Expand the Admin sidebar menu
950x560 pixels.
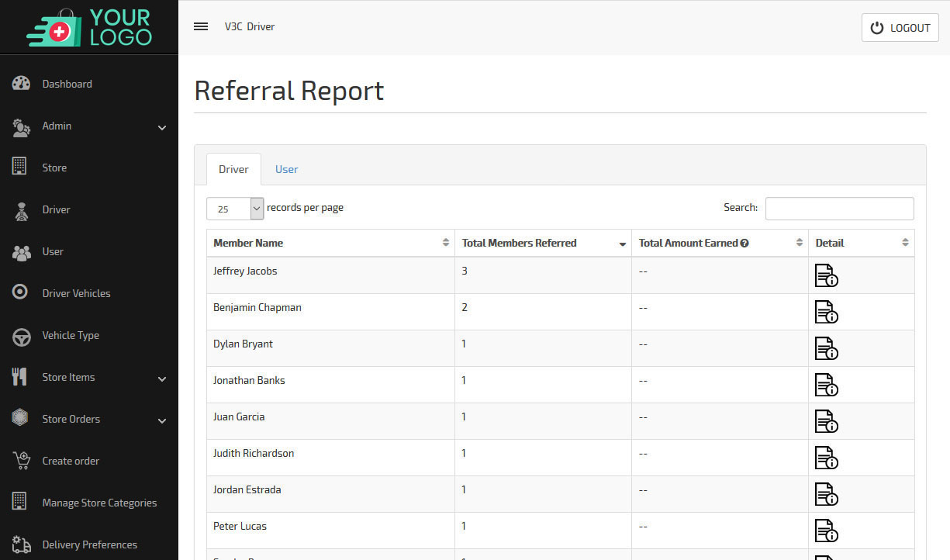pyautogui.click(x=162, y=127)
